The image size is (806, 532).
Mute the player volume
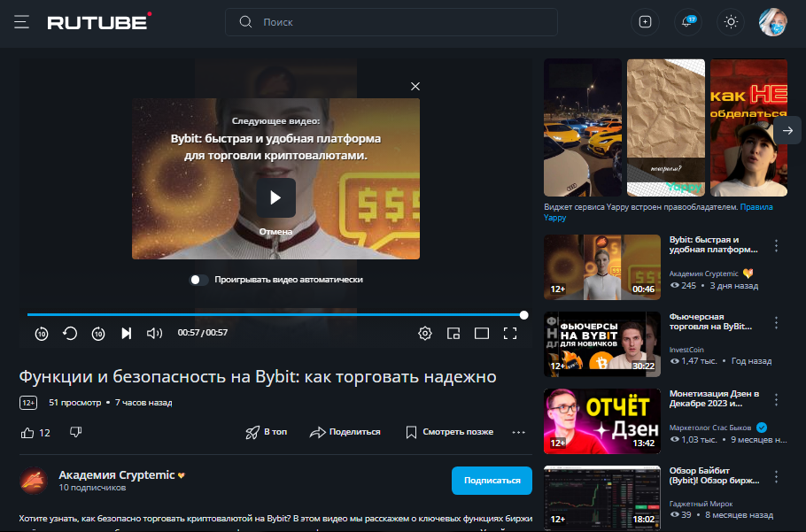click(x=154, y=334)
